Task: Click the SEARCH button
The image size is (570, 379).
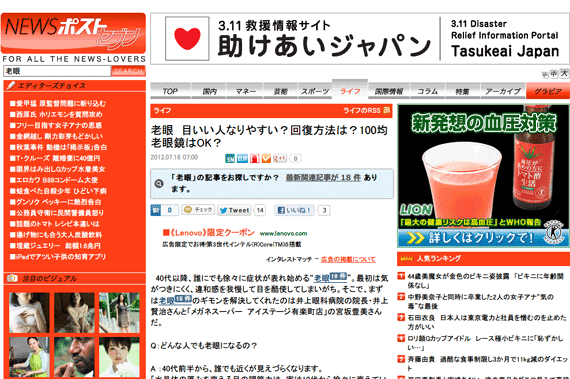Action: [x=128, y=71]
